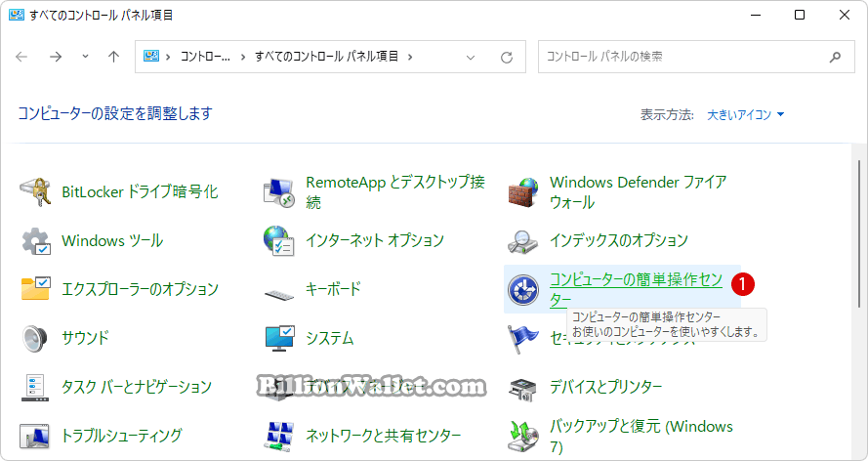
Task: Go up one level with up arrow
Action: click(113, 57)
